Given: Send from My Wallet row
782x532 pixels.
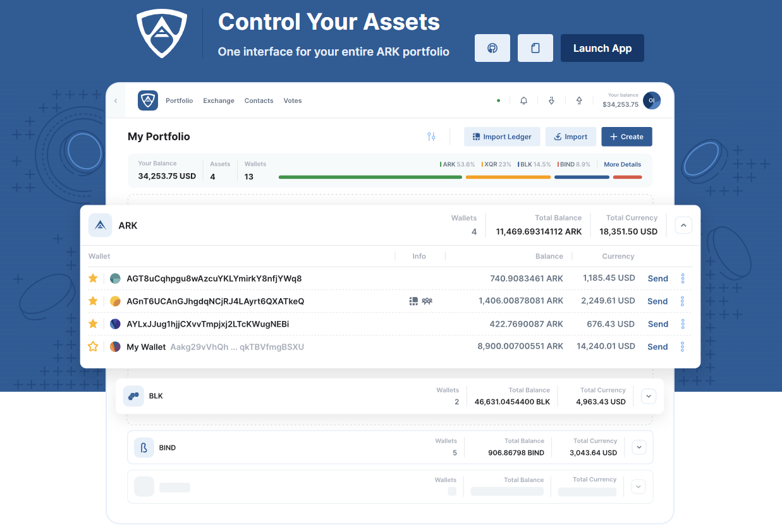Looking at the screenshot, I should point(657,347).
